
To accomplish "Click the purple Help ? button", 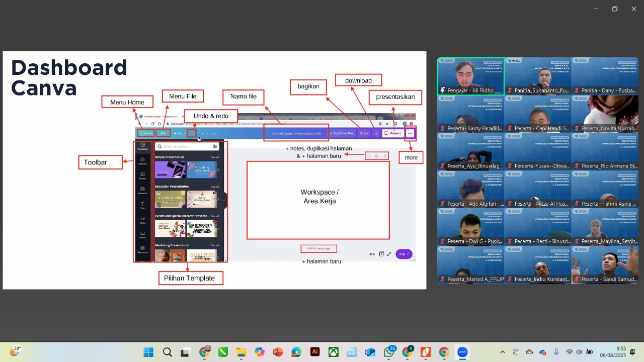I will (404, 254).
